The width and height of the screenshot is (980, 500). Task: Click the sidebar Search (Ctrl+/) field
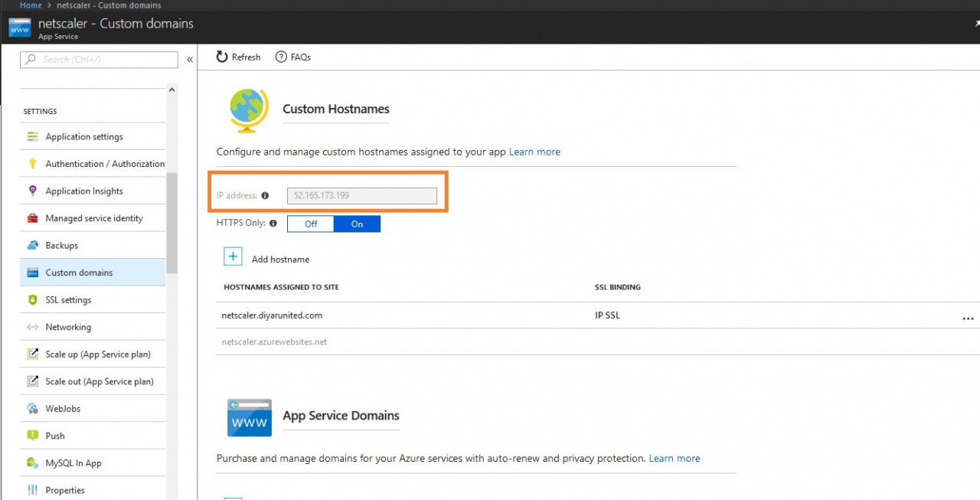click(99, 59)
